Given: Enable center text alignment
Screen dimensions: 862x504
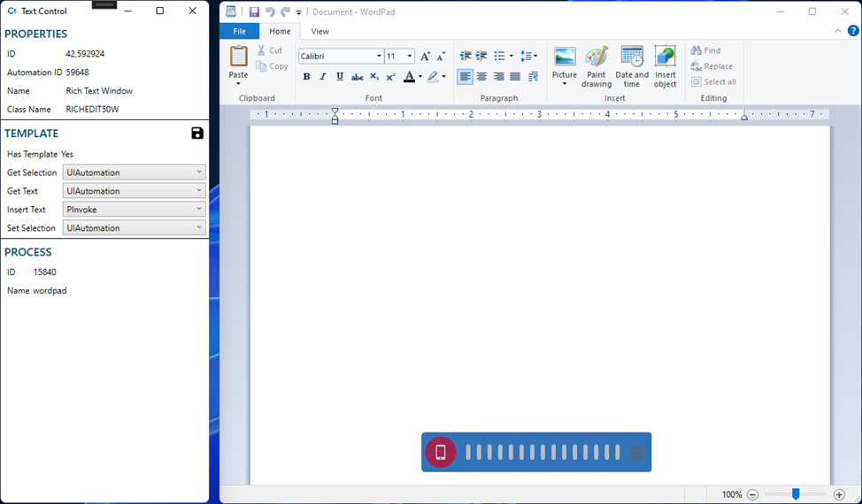Looking at the screenshot, I should (x=481, y=77).
